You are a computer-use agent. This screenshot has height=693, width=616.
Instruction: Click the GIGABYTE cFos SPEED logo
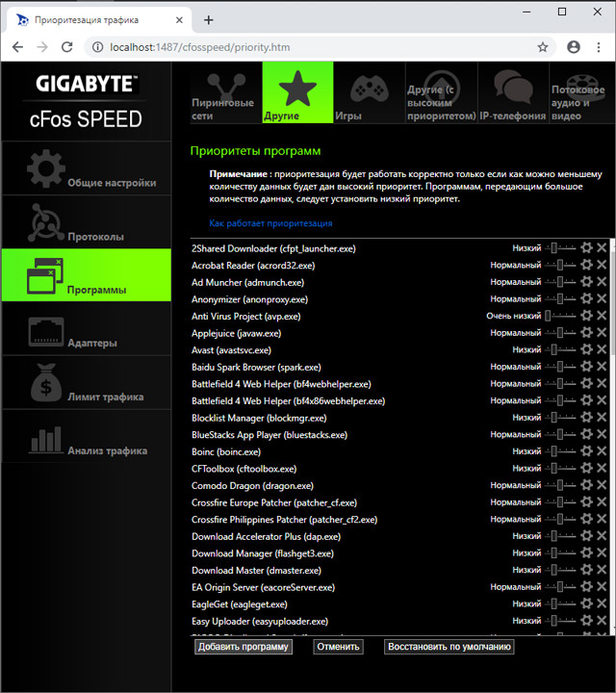click(87, 101)
